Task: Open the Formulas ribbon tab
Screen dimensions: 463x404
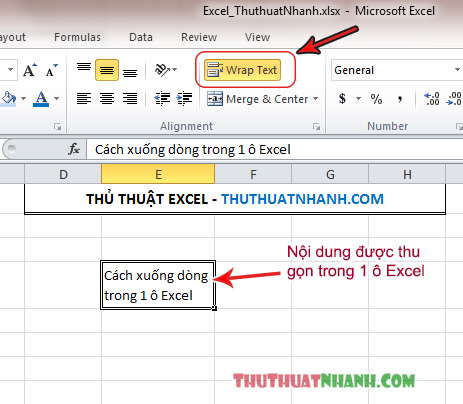Action: [77, 37]
